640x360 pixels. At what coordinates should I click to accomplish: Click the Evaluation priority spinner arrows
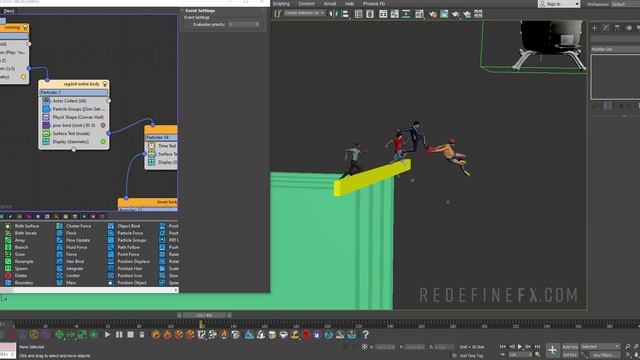pyautogui.click(x=258, y=24)
